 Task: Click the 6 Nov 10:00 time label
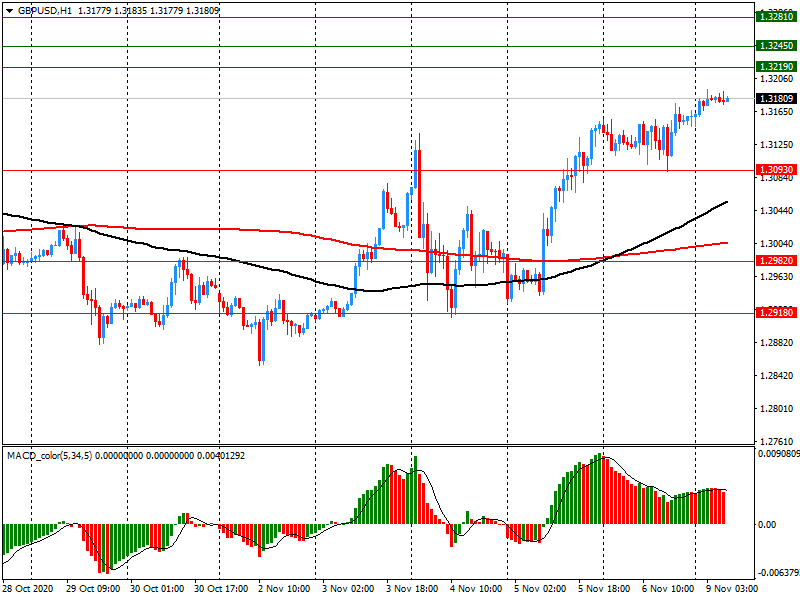tap(668, 589)
